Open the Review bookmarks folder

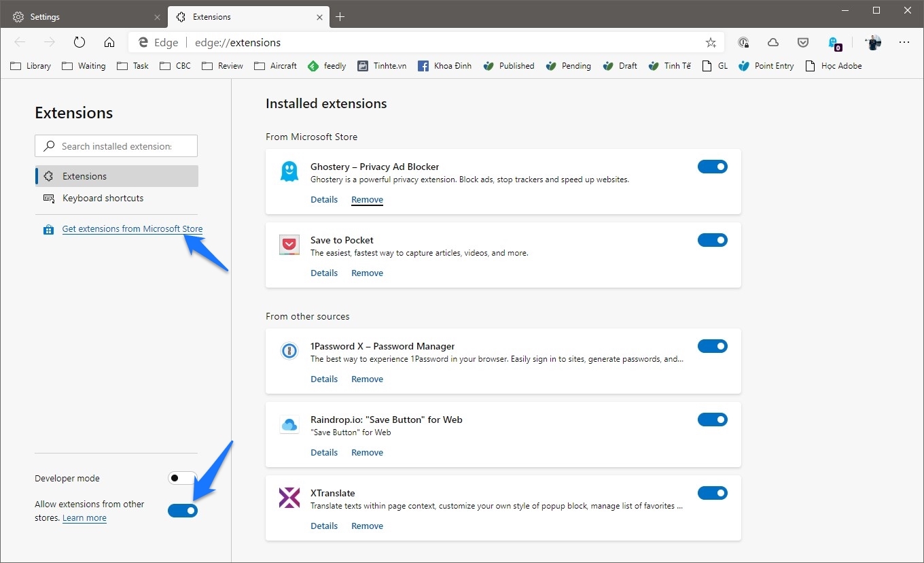coord(222,66)
